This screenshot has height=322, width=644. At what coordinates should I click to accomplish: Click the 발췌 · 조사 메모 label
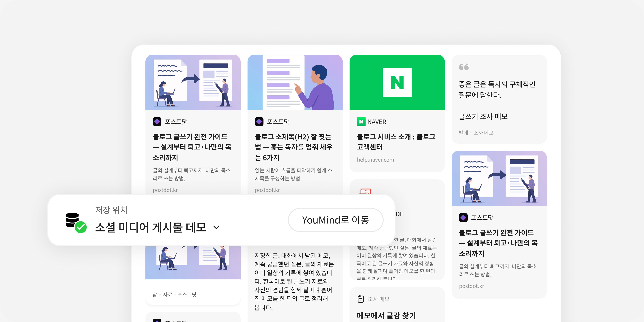click(476, 133)
